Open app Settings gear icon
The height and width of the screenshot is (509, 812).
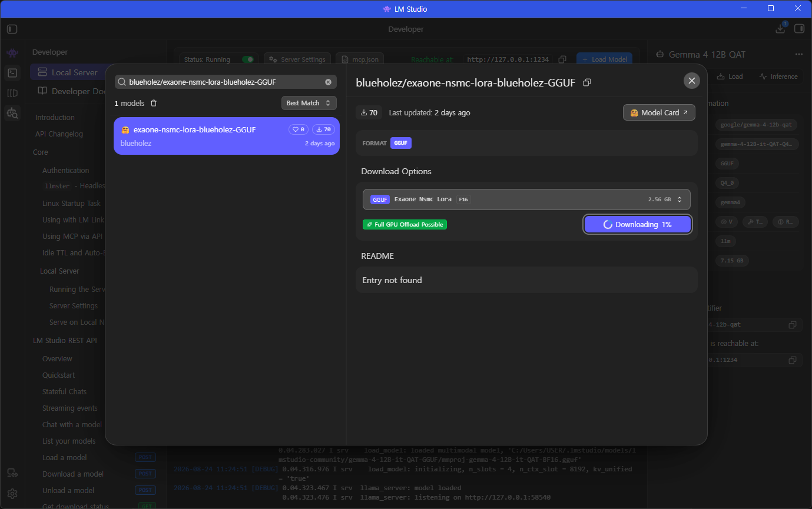coord(12,493)
